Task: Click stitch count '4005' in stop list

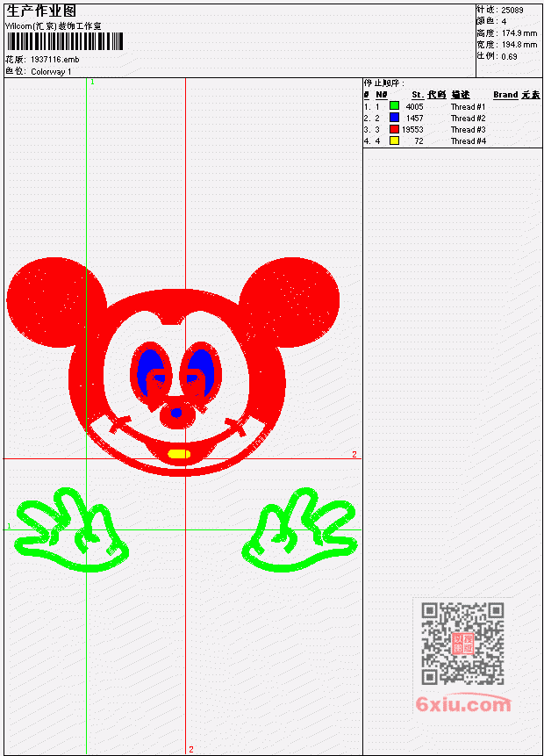Action: click(x=414, y=107)
